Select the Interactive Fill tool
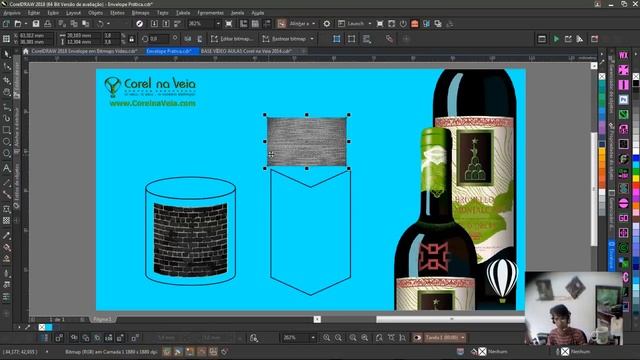 7,247
